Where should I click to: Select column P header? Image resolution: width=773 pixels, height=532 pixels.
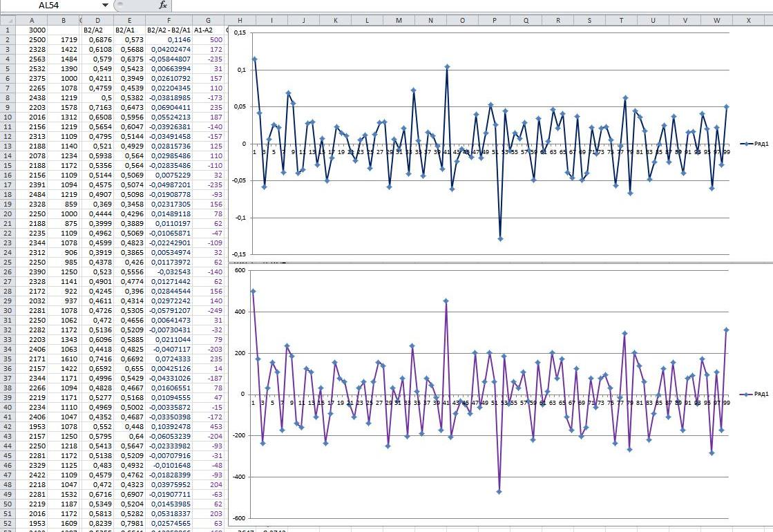click(495, 20)
